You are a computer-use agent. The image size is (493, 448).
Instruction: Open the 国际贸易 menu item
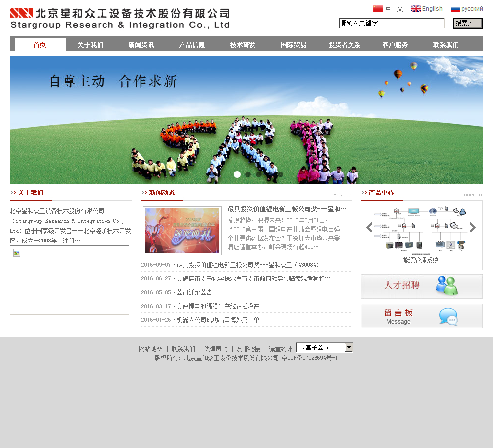pos(293,45)
